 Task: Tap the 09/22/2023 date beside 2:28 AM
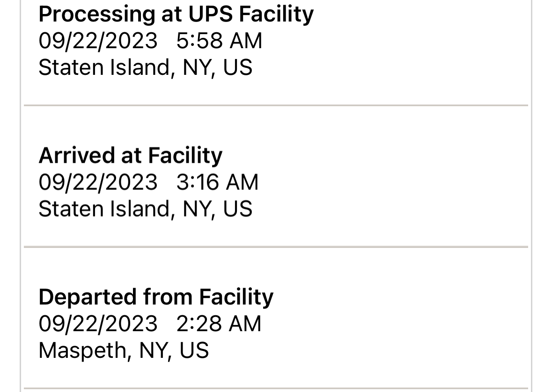[98, 324]
